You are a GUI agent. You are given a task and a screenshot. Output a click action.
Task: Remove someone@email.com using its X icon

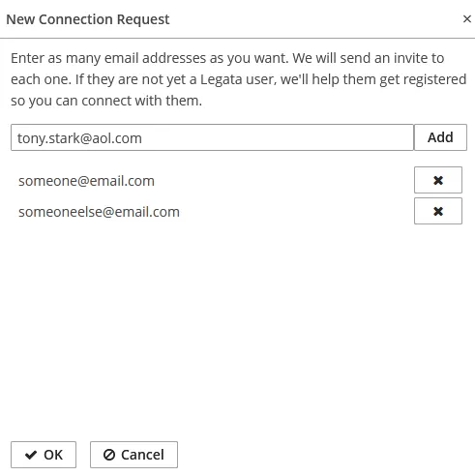[x=438, y=180]
